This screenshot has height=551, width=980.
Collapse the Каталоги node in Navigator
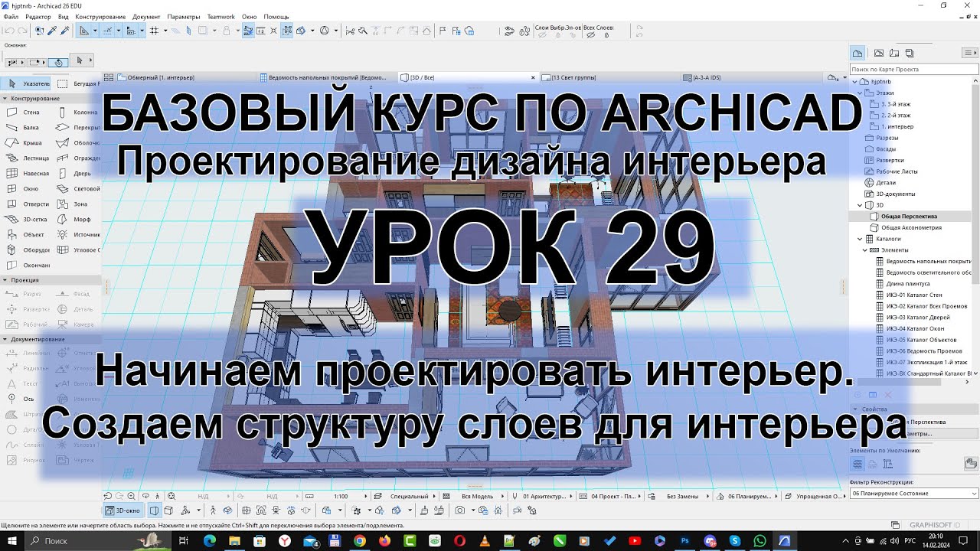860,239
